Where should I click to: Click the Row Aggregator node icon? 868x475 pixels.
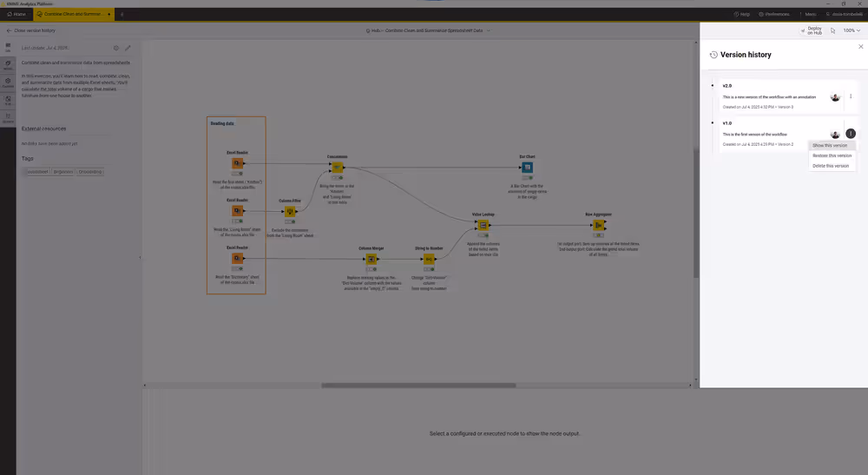pos(599,225)
